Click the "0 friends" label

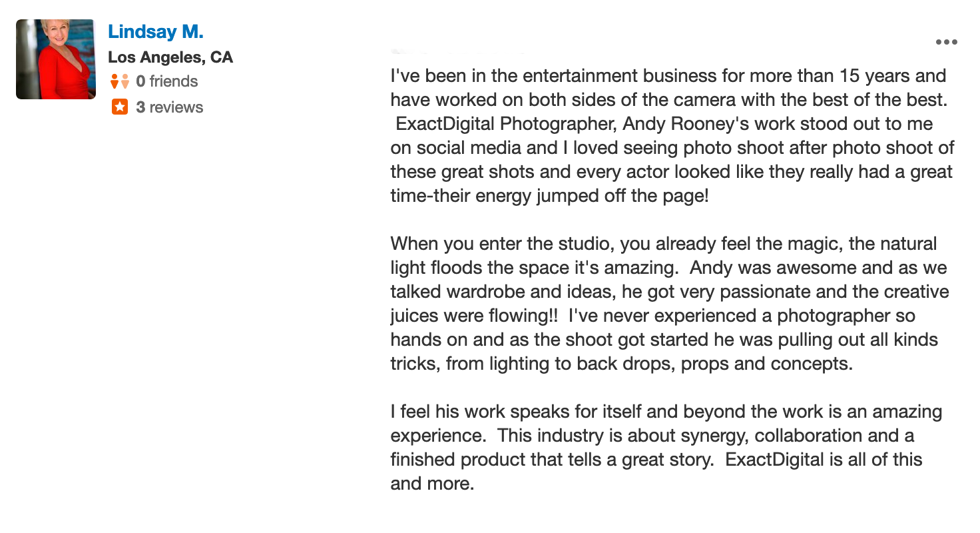pos(167,81)
